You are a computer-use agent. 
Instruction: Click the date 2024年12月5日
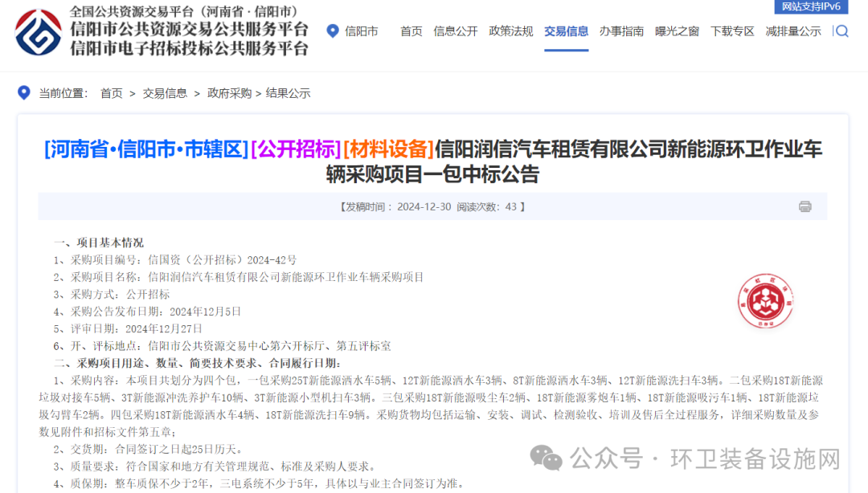click(x=206, y=312)
